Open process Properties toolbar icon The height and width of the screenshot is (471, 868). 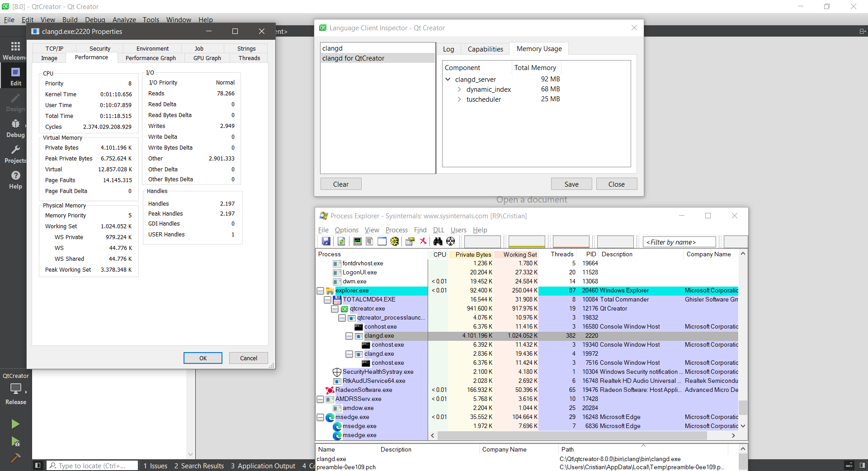pyautogui.click(x=410, y=241)
